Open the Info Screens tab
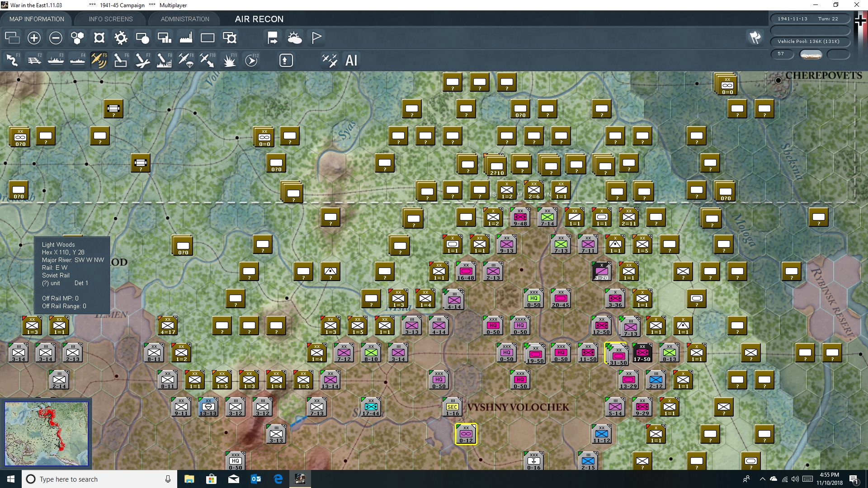The width and height of the screenshot is (868, 488). click(x=111, y=19)
